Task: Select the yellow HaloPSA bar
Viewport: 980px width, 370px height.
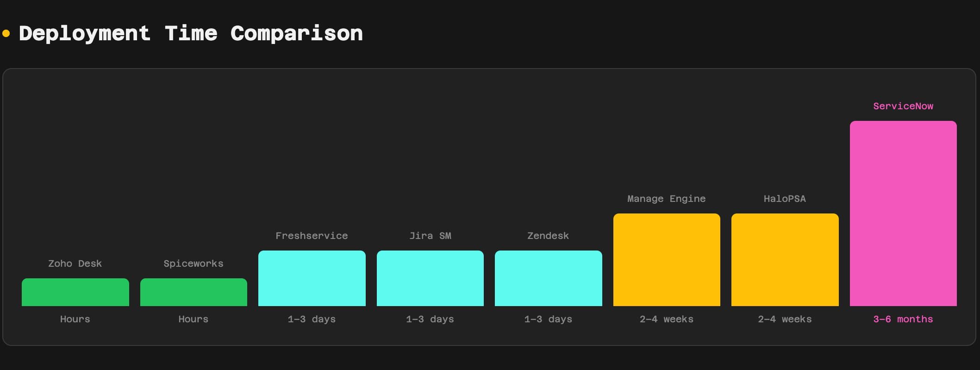Action: 785,260
